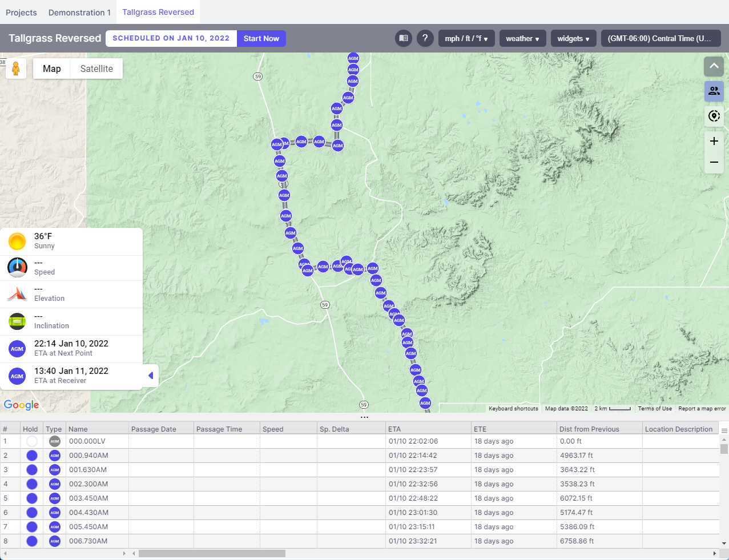Click the Start Now button

point(261,38)
